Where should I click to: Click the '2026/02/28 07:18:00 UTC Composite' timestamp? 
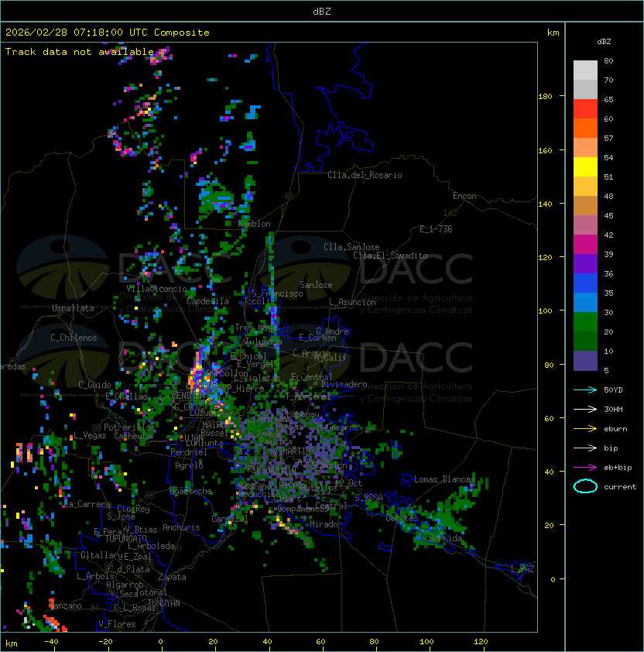pos(108,33)
